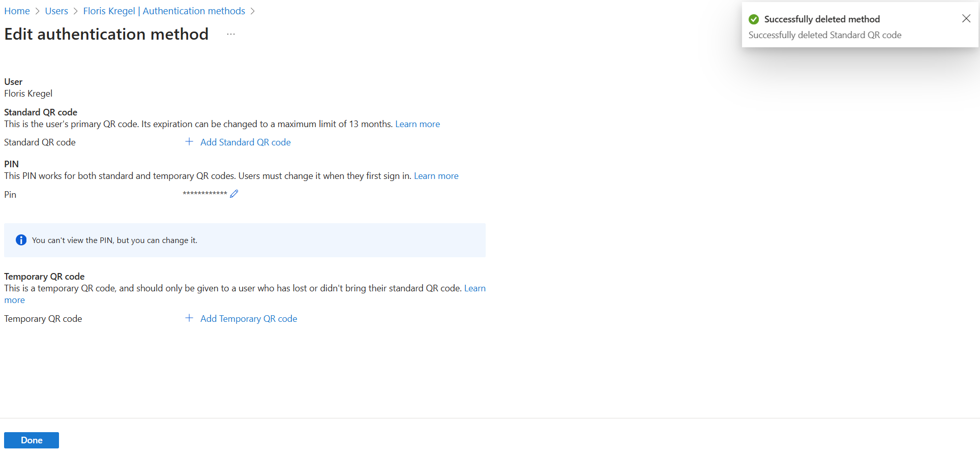
Task: Open Learn more link for Temporary QR code
Action: (475, 288)
